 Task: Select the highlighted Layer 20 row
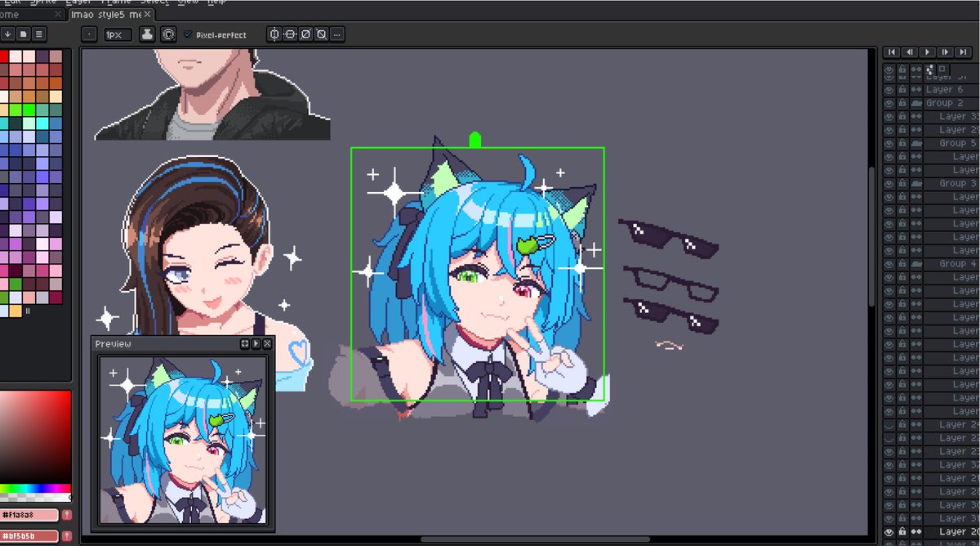[951, 531]
